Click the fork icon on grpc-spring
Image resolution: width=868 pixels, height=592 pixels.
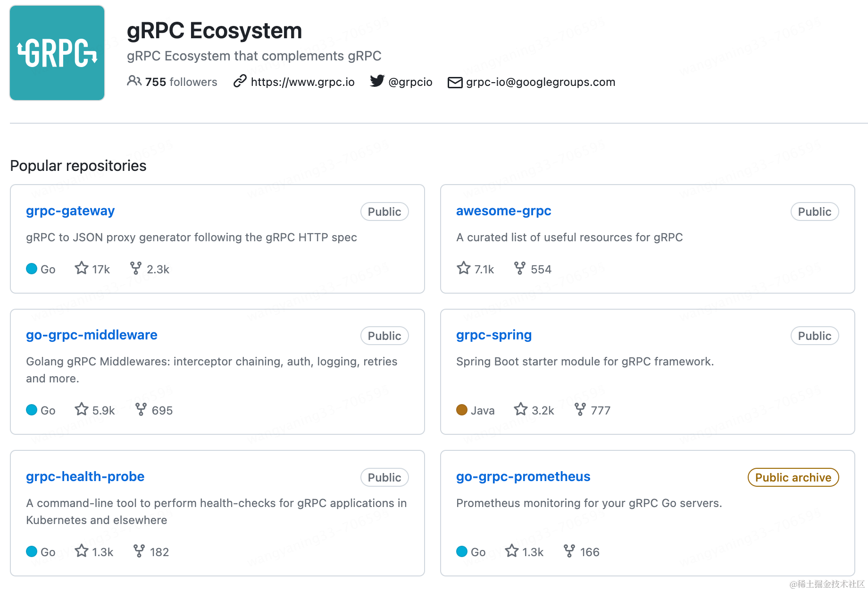[580, 409]
